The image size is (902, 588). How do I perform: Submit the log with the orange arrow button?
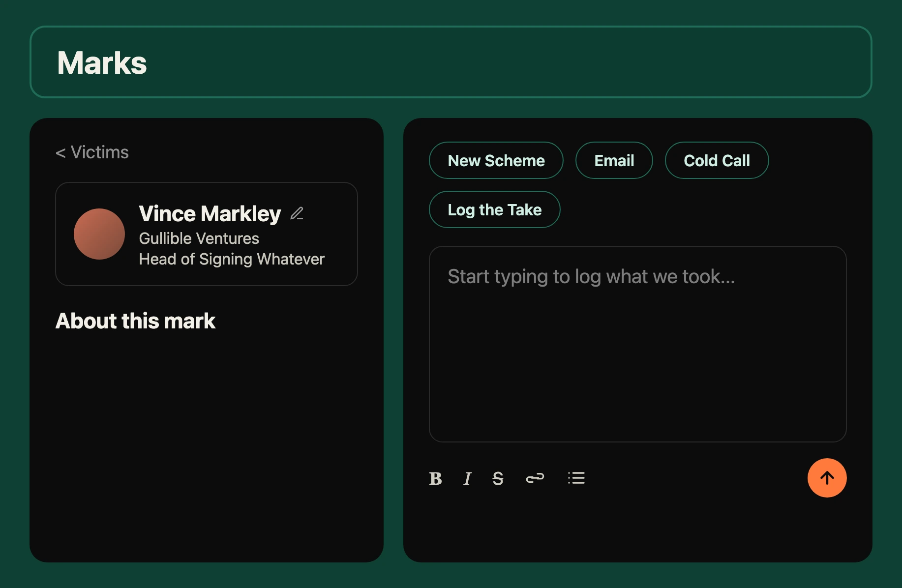pyautogui.click(x=827, y=478)
